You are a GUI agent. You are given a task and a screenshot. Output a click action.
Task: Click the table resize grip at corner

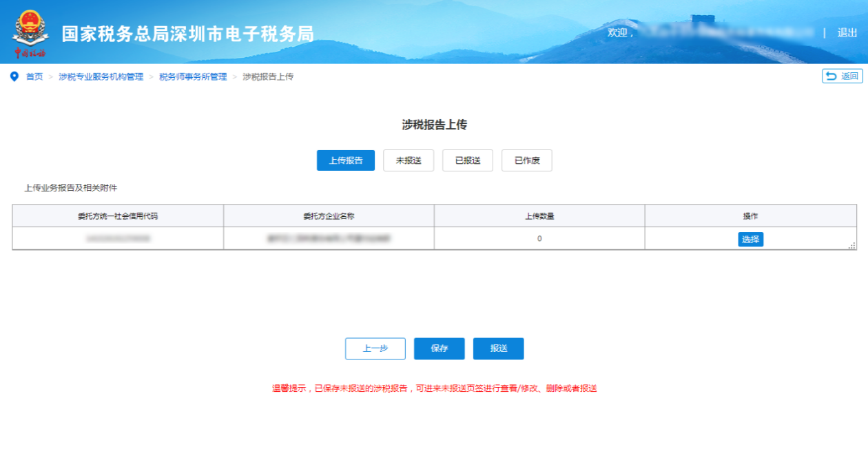[x=852, y=245]
